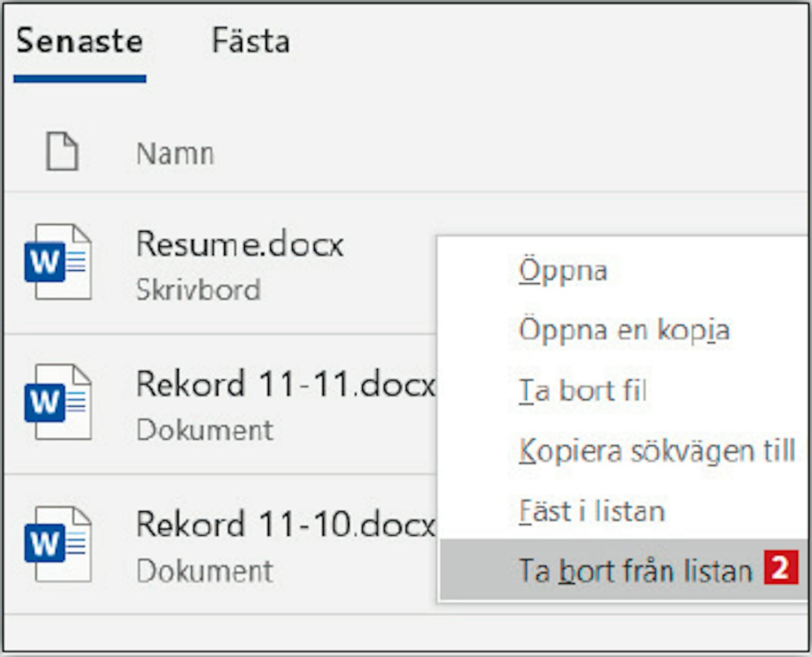This screenshot has height=657, width=812.
Task: Click Dokument location under Rekord 11-11.docx
Action: pos(205,431)
